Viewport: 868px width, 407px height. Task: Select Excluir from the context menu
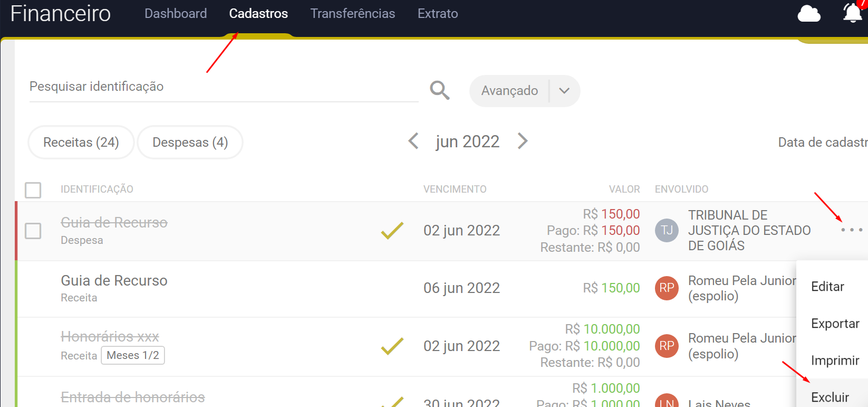coord(830,397)
